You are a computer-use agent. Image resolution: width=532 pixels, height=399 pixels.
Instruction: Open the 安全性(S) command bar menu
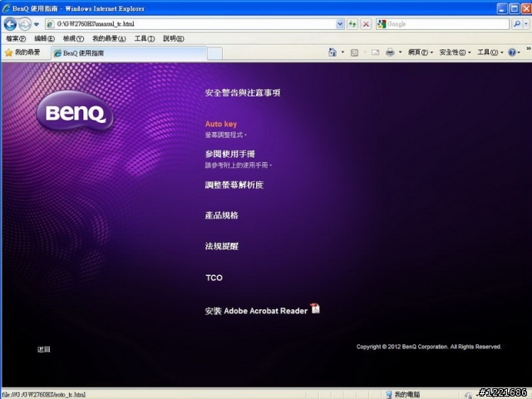pyautogui.click(x=455, y=52)
